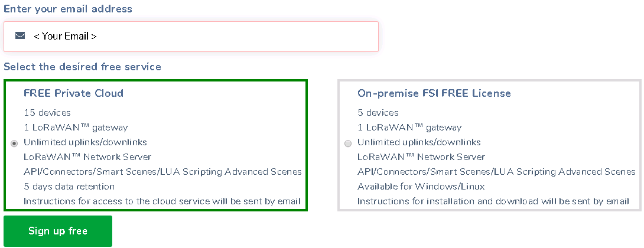Click the '5 devices' feature line

pyautogui.click(x=378, y=112)
